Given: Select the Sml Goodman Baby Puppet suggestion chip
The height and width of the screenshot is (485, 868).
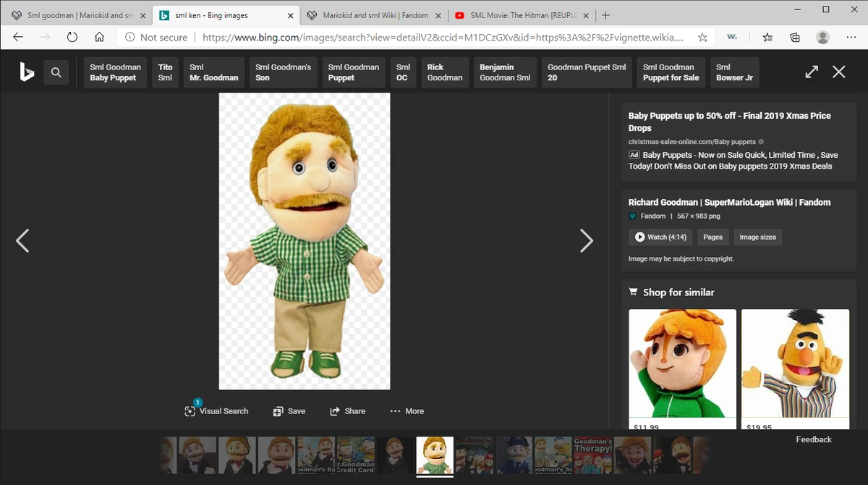Looking at the screenshot, I should pyautogui.click(x=114, y=72).
